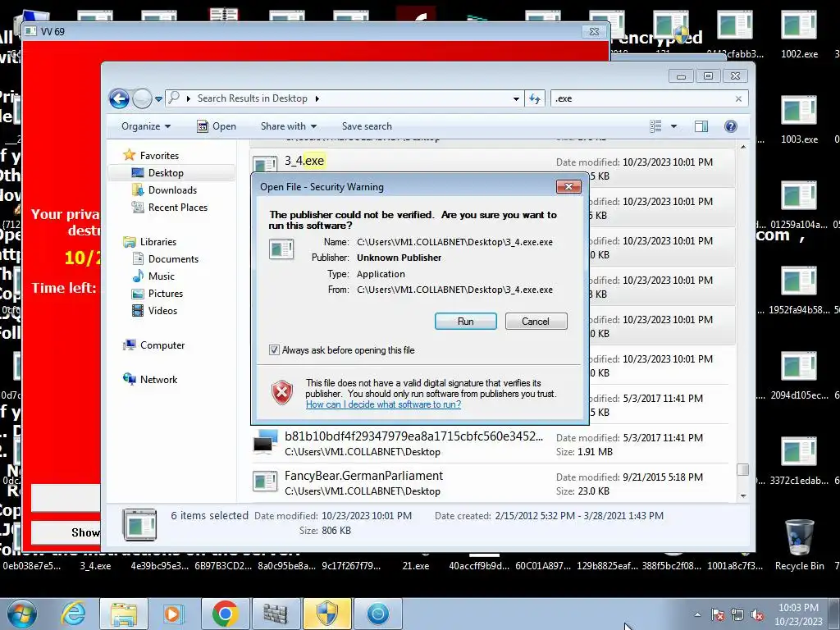The image size is (840, 630).
Task: Expand the address bar history dropdown
Action: pos(516,98)
